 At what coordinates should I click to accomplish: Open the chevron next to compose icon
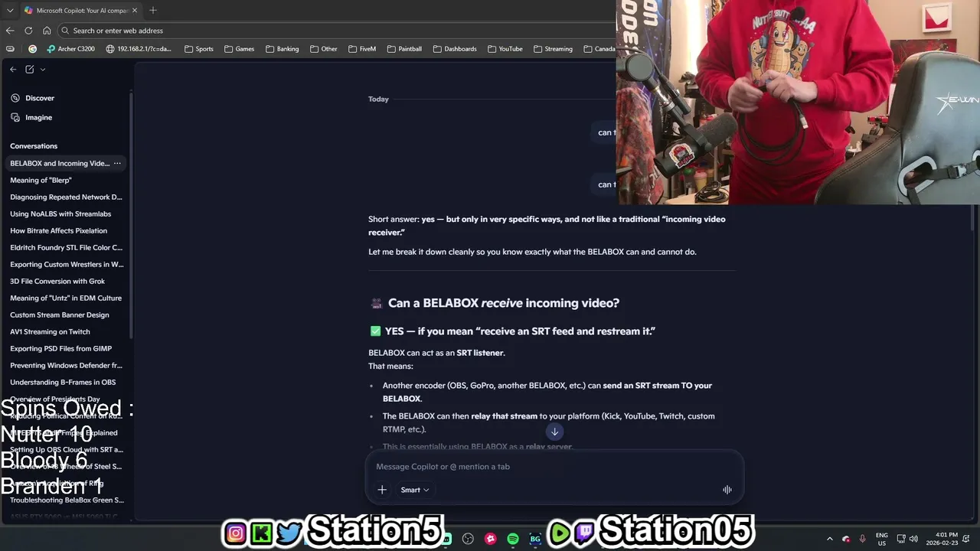point(43,70)
